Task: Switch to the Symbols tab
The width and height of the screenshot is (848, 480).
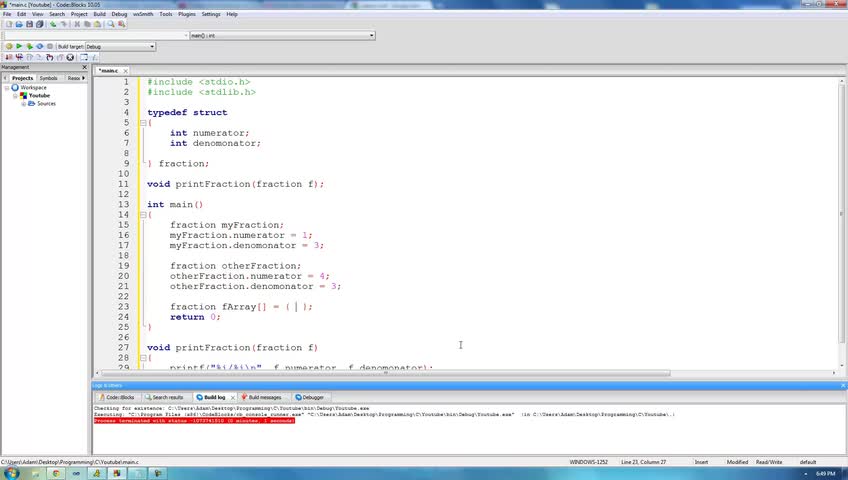Action: point(48,78)
